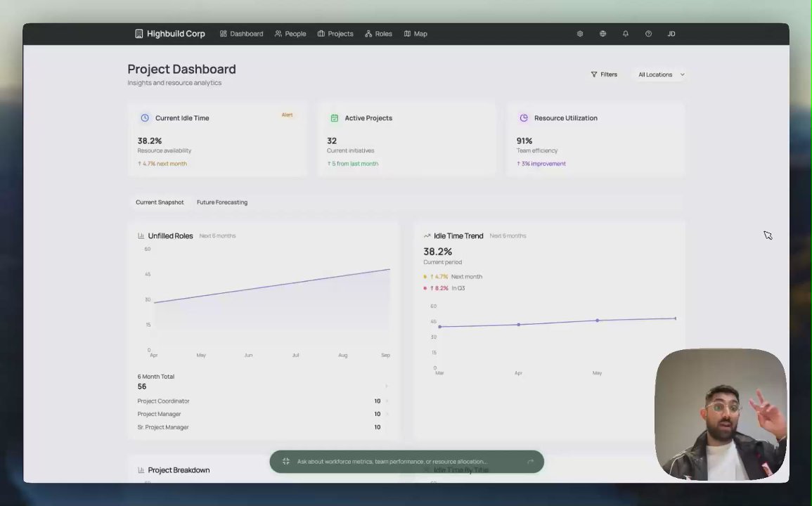Expand the 6 Month Total chevron
Image resolution: width=812 pixels, height=506 pixels.
(x=387, y=387)
